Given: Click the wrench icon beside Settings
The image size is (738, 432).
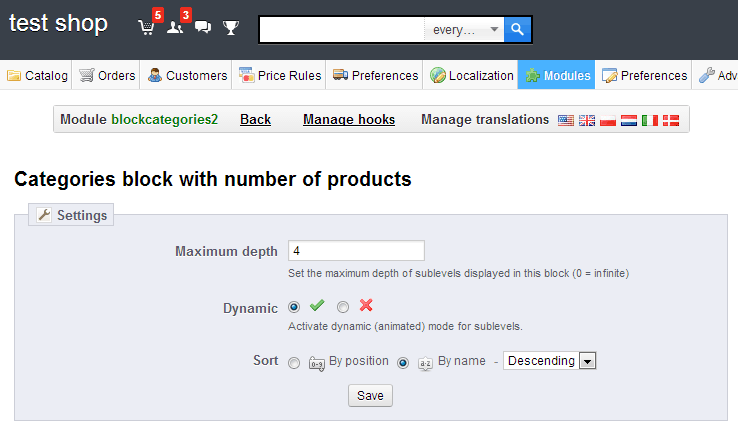Looking at the screenshot, I should [x=44, y=215].
